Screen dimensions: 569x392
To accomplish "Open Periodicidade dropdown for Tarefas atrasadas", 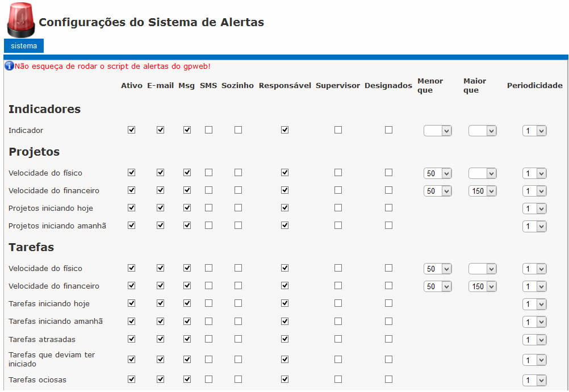I will point(534,340).
